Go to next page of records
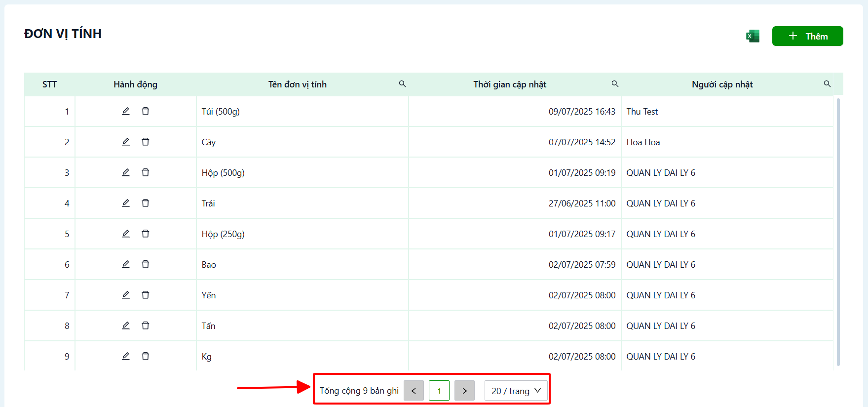Viewport: 868px width, 407px height. [x=464, y=391]
